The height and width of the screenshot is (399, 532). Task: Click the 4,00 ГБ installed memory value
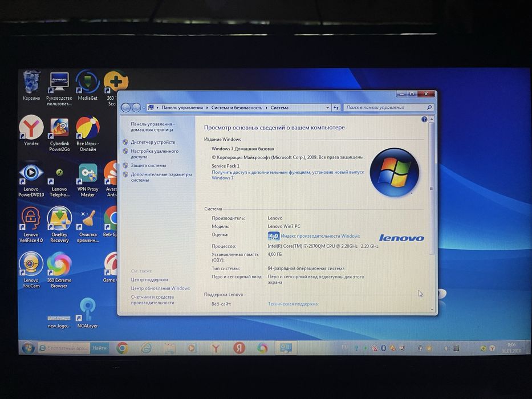(275, 254)
